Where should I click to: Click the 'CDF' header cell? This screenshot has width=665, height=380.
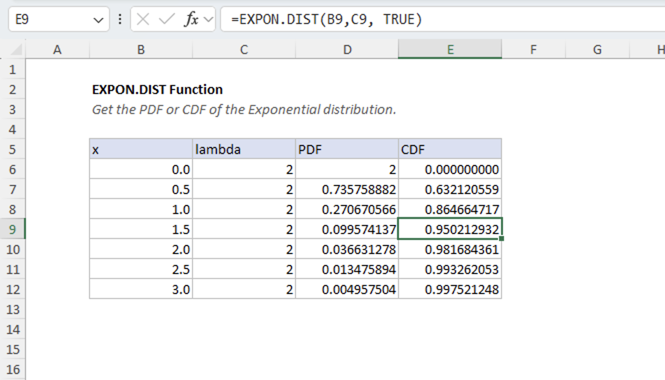[450, 149]
